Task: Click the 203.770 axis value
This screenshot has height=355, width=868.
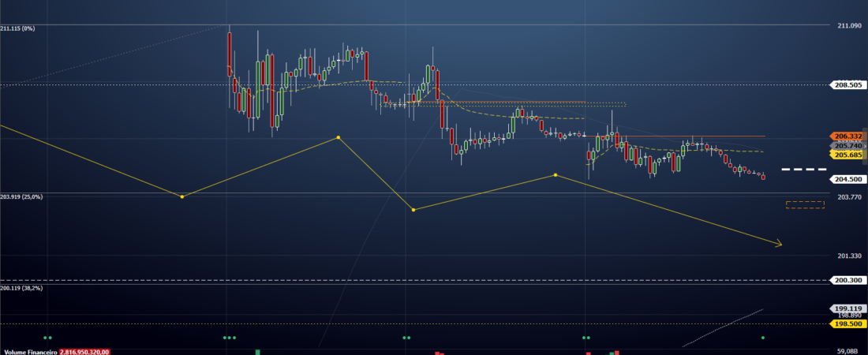Action: [x=850, y=196]
